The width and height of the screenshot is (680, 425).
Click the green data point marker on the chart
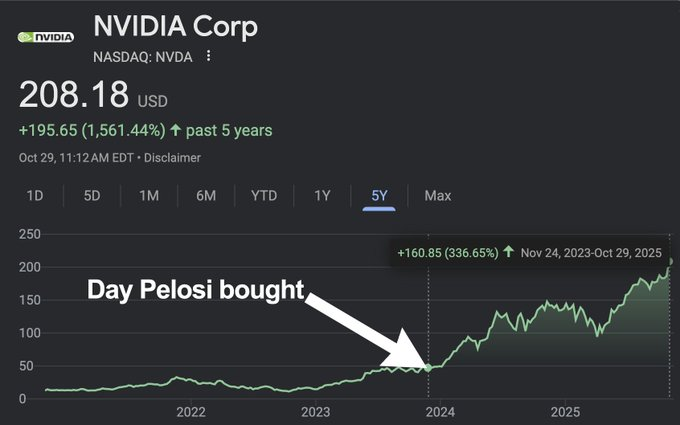point(429,368)
